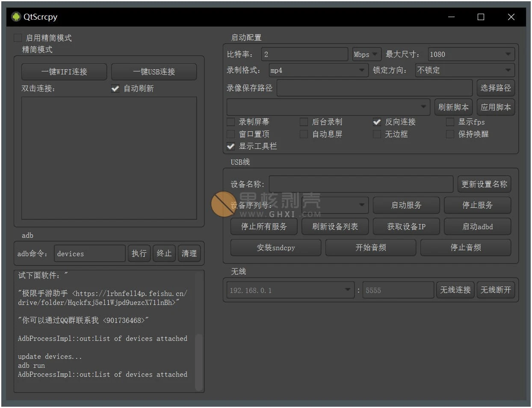Screen dimensions: 532x408
Task: Execute the adb devices command with 执行
Action: point(139,253)
